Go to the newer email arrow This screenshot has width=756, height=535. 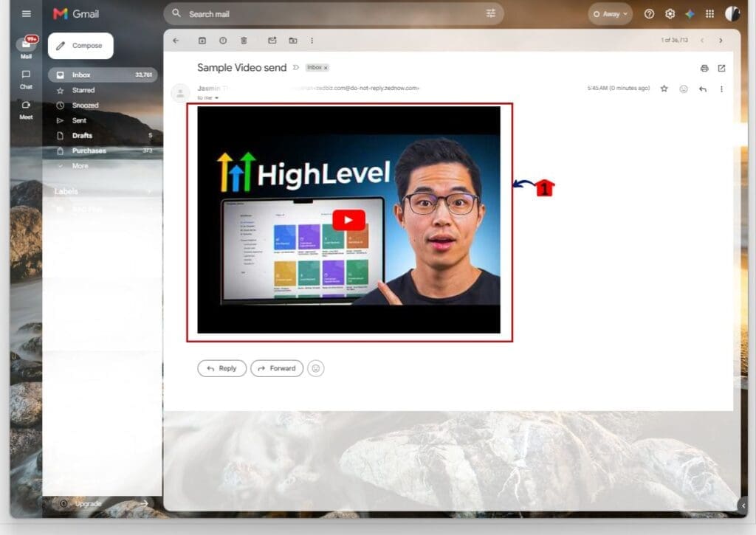click(702, 41)
